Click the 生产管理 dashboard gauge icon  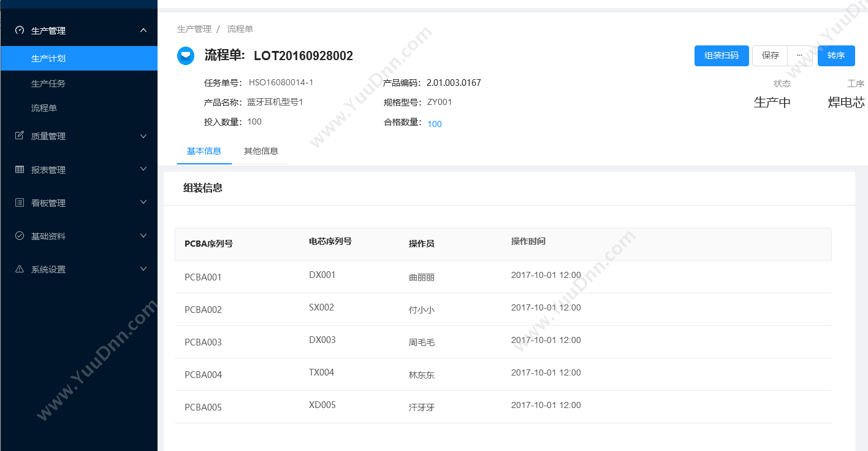pos(20,30)
